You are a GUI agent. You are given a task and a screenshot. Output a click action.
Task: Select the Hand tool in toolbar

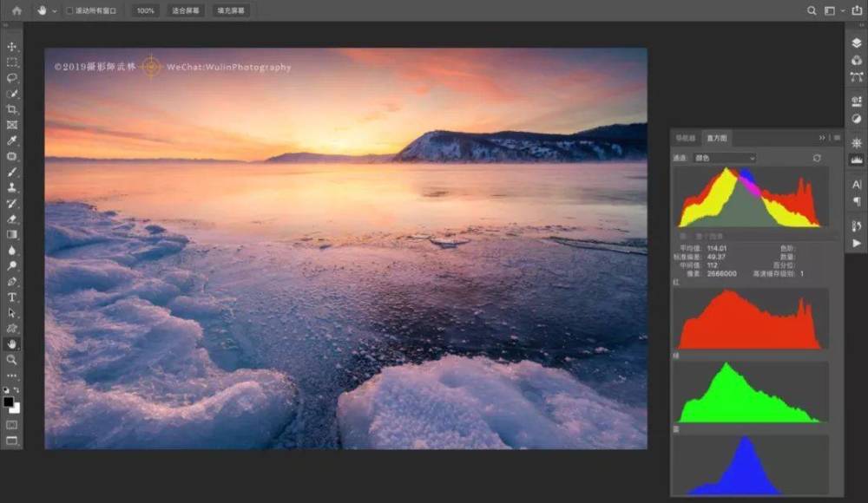(11, 344)
